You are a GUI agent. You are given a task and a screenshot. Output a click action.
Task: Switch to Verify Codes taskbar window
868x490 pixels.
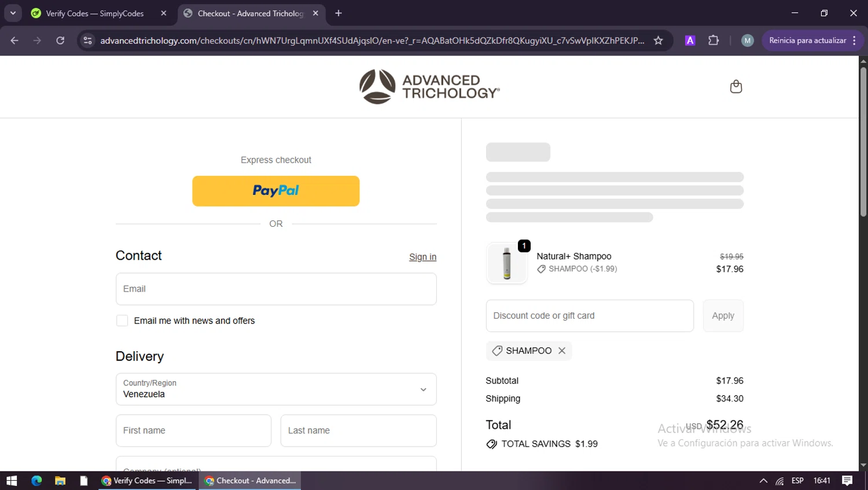[x=147, y=481]
